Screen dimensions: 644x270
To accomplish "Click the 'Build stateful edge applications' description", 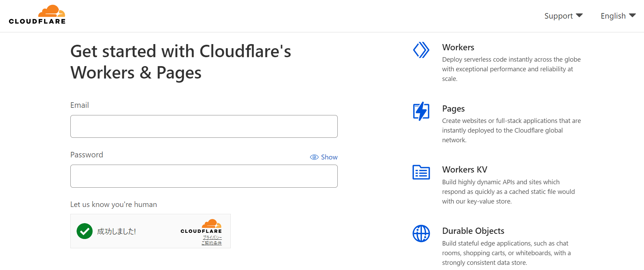I will pyautogui.click(x=506, y=253).
